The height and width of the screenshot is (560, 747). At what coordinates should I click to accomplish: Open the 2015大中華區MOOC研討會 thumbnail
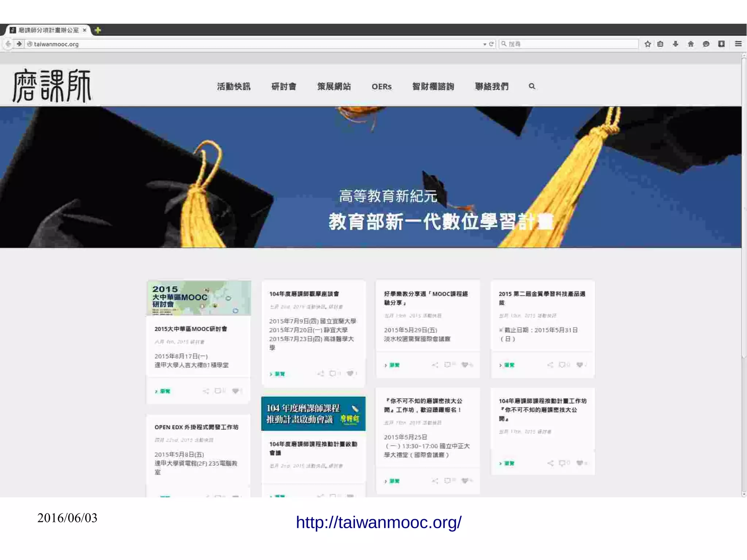tap(199, 298)
